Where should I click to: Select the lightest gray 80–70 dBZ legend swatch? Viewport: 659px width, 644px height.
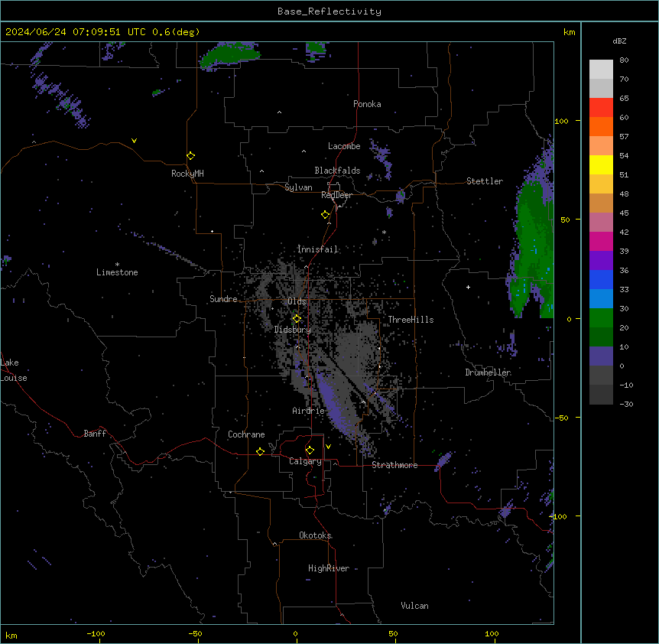coord(601,69)
